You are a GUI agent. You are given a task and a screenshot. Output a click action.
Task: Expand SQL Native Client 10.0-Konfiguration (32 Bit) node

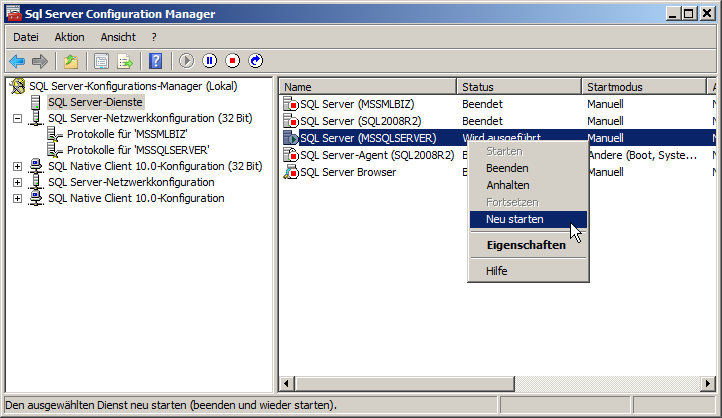[x=17, y=166]
